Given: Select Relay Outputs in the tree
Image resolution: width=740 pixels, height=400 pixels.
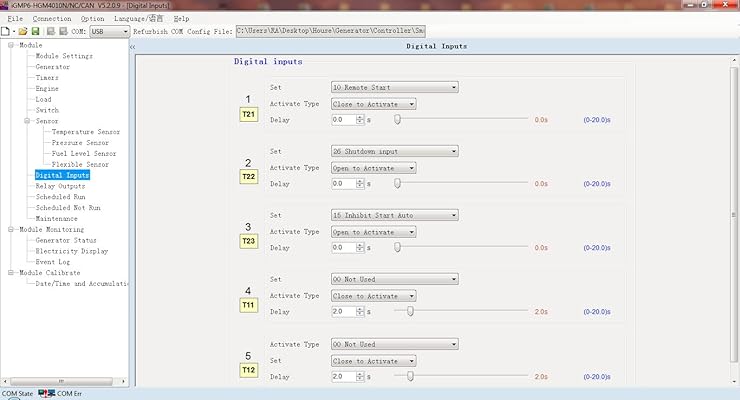Looking at the screenshot, I should [x=60, y=186].
